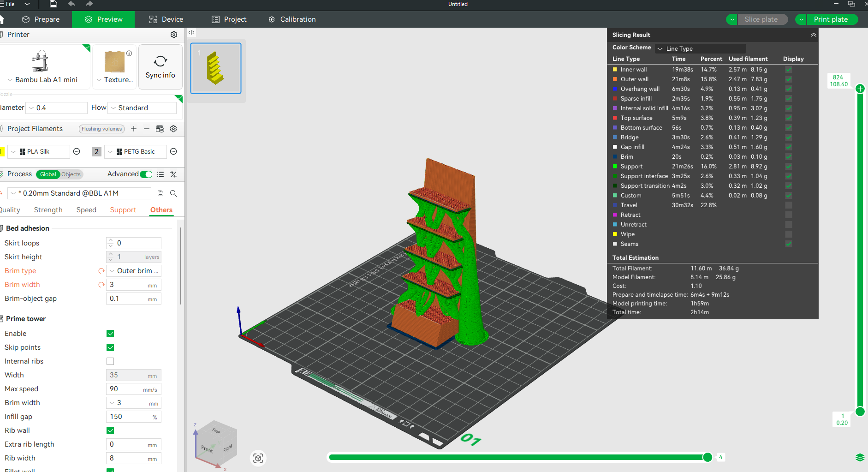Enable Internal ribs checkbox
Viewport: 868px width, 472px height.
[x=110, y=361]
